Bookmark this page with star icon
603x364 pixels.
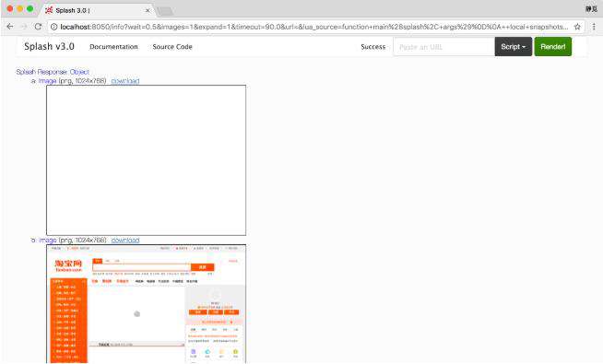tap(577, 27)
